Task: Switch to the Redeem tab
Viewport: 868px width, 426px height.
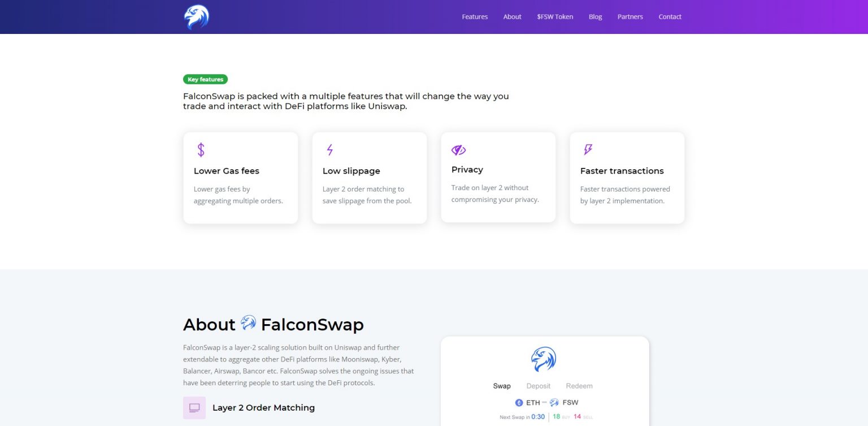Action: [x=579, y=386]
